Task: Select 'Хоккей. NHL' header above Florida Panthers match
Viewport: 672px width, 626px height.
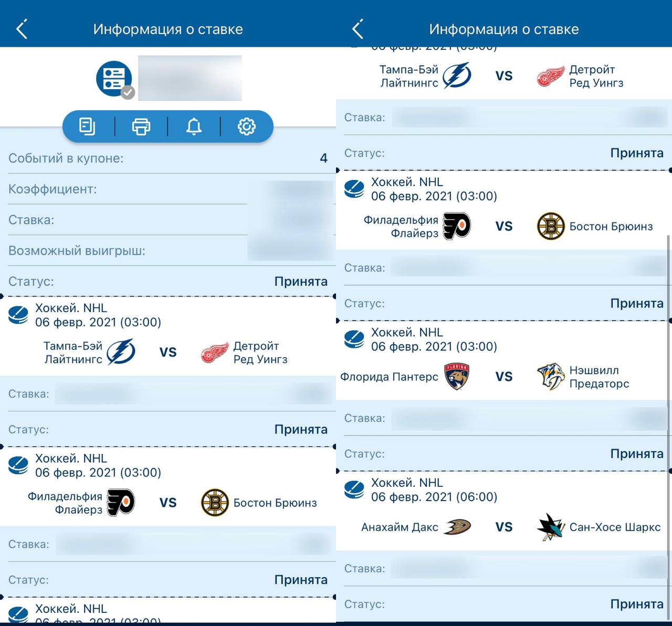Action: point(407,332)
